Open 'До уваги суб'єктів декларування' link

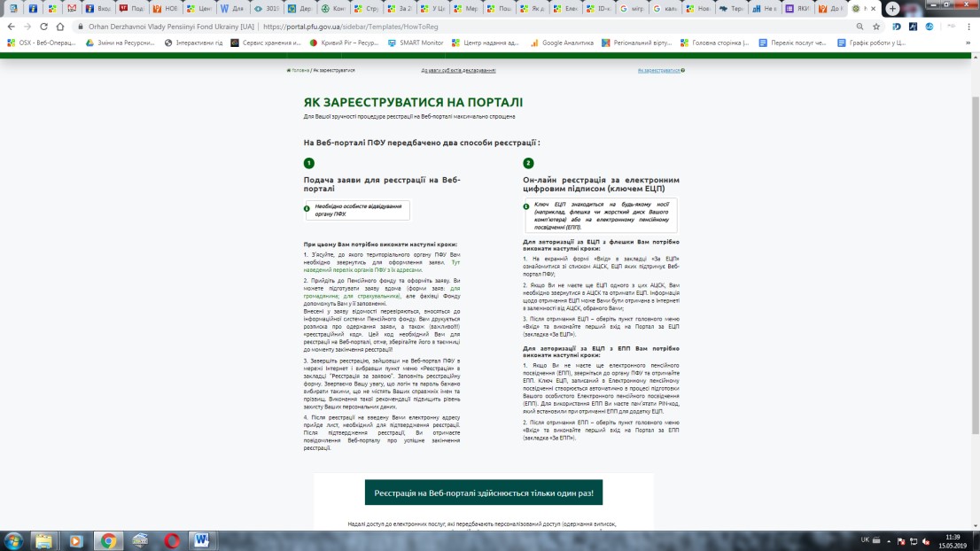coord(458,71)
